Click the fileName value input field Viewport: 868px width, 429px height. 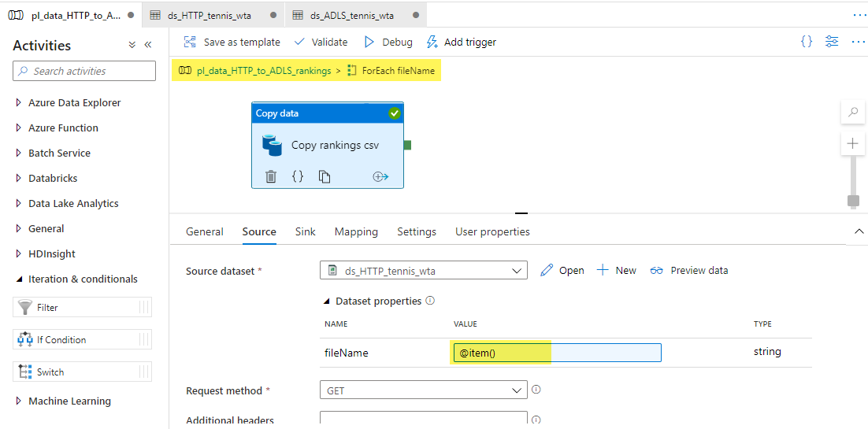[x=557, y=353]
